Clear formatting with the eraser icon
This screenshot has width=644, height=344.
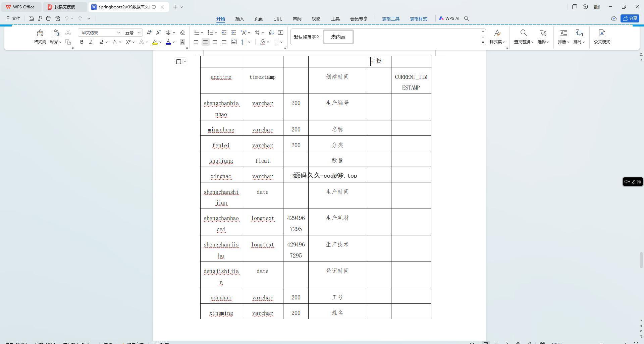182,33
